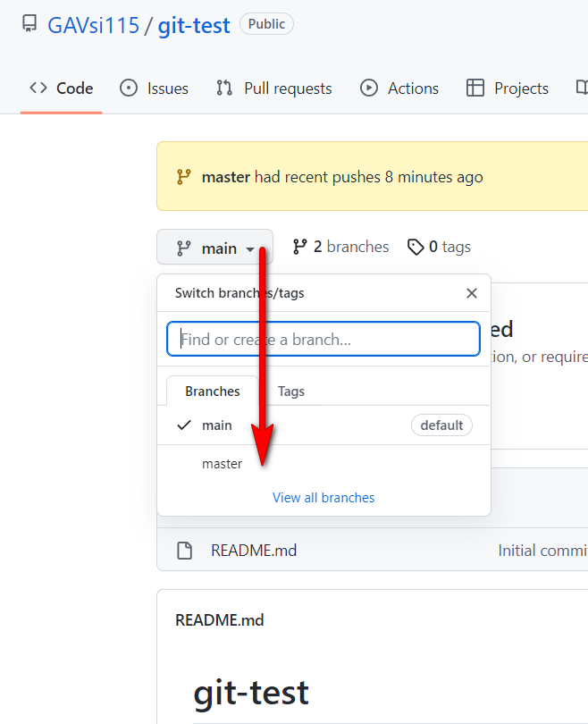Screen dimensions: 588x724
Task: Close the Switch branches/tags popup
Action: point(472,293)
